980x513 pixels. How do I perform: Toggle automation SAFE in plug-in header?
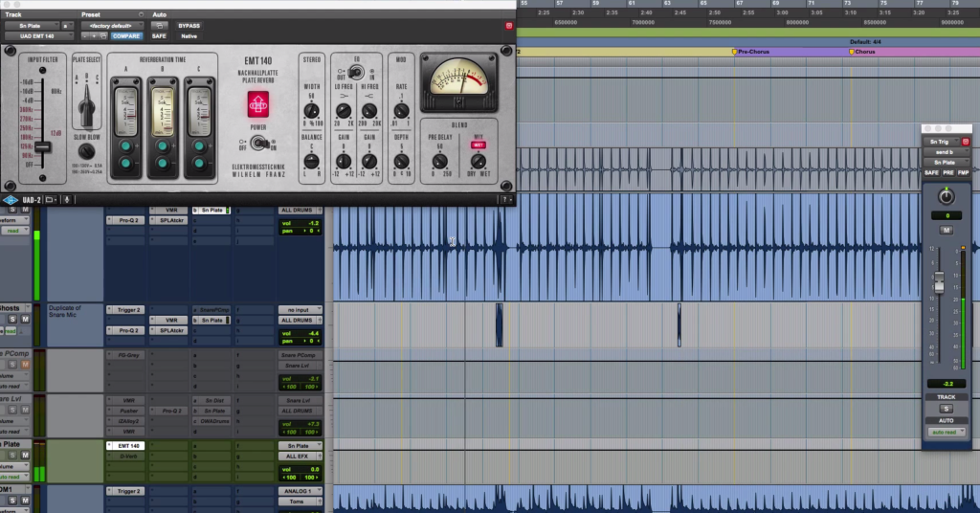159,36
